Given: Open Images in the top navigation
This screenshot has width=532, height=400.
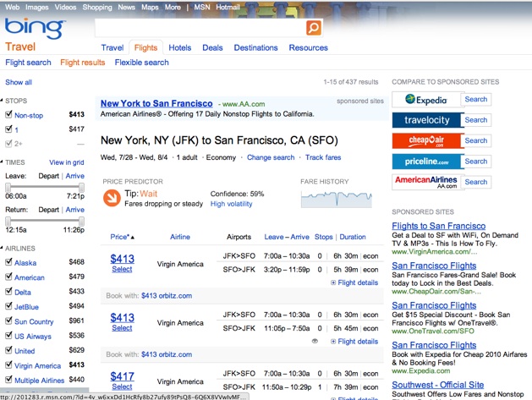Looking at the screenshot, I should coord(37,7).
